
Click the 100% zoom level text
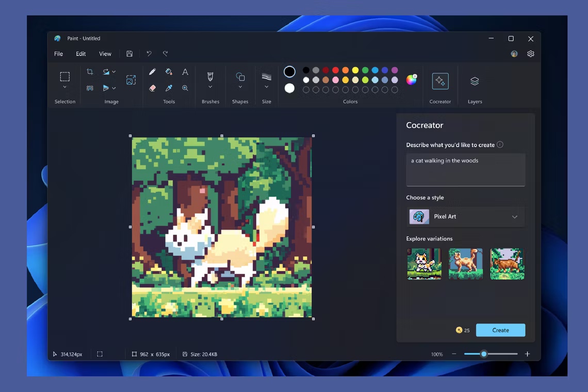[437, 354]
